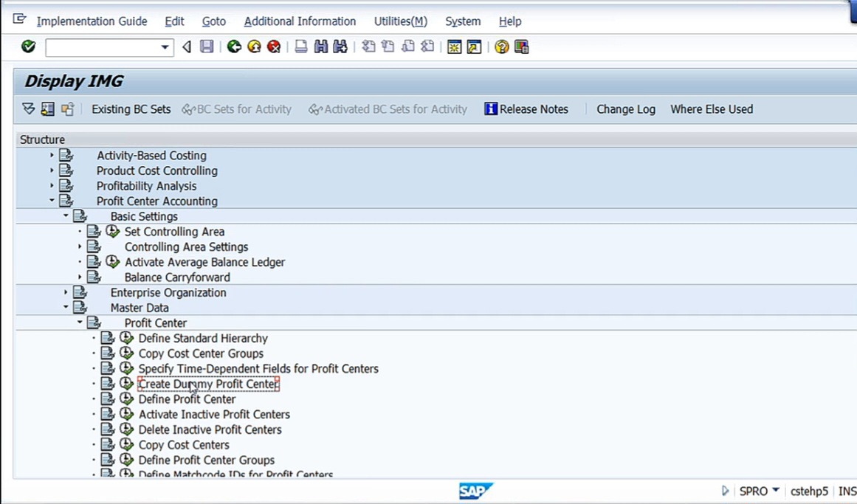Open the Help menu
857x504 pixels.
pyautogui.click(x=510, y=21)
